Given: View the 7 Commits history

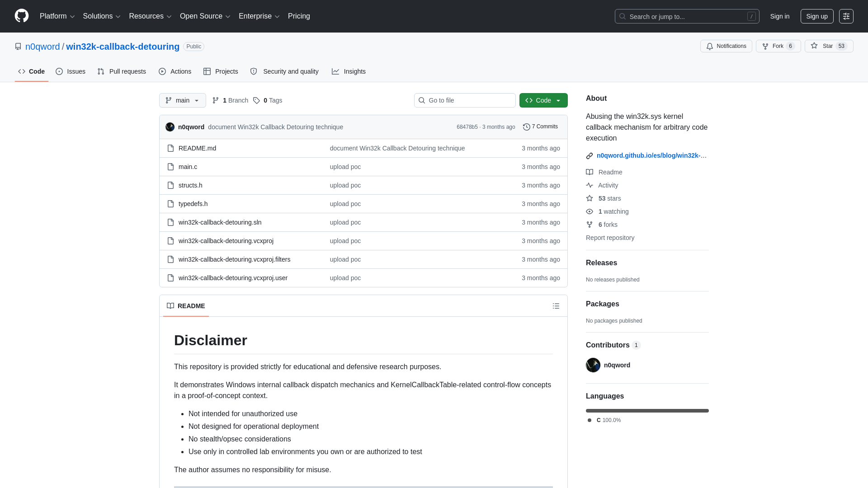Looking at the screenshot, I should pyautogui.click(x=540, y=127).
